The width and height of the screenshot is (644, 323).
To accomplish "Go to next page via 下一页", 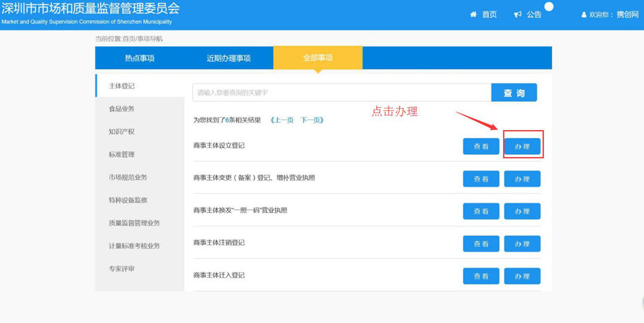I will pyautogui.click(x=312, y=120).
